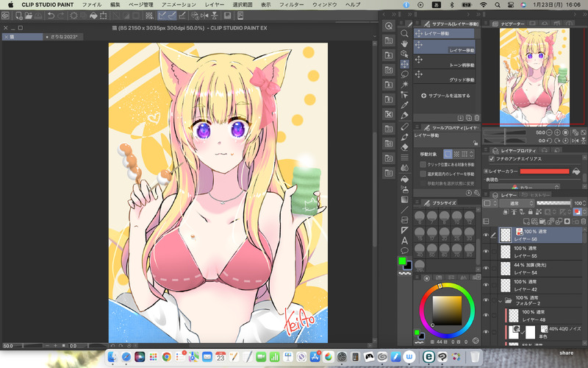
Task: Click the red layer color swatch
Action: tap(545, 171)
